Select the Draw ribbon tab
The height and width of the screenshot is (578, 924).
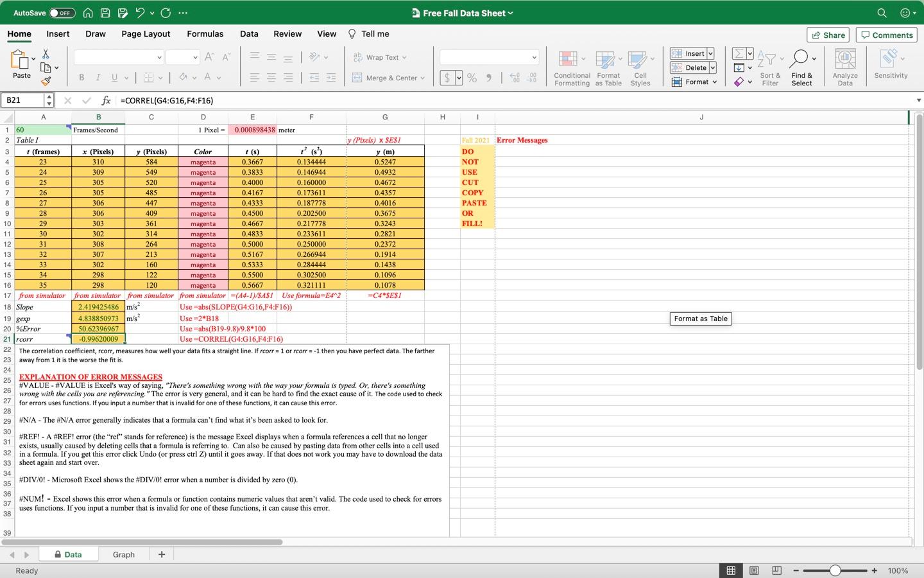[x=96, y=34]
